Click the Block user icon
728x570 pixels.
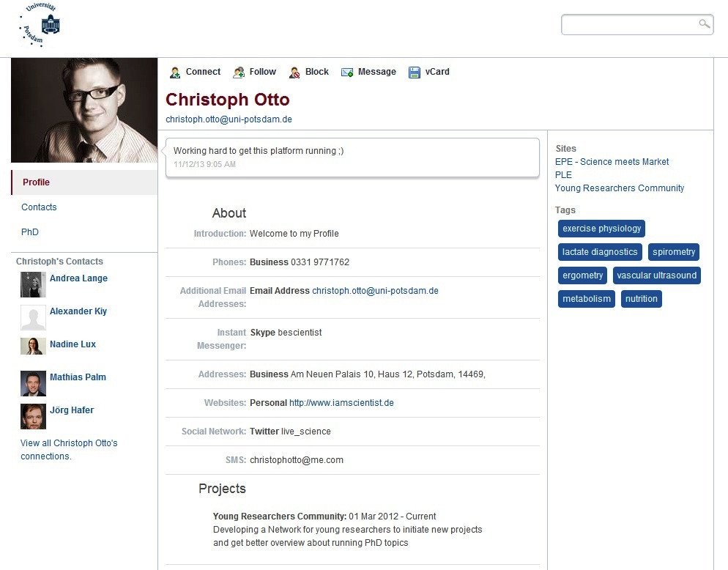(x=294, y=73)
